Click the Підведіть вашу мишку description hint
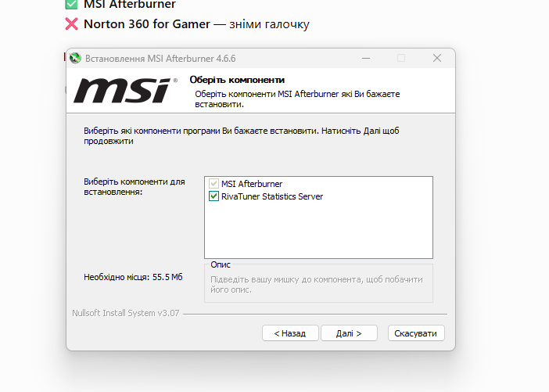The width and height of the screenshot is (549, 392). (x=317, y=285)
